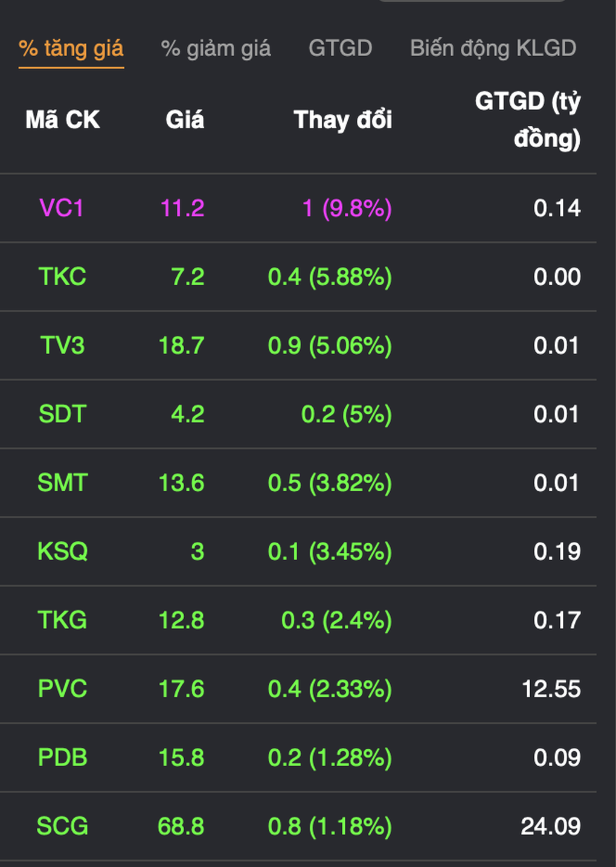Click SCG's 24.09 trading value cell
616x867 pixels.
coord(550,826)
